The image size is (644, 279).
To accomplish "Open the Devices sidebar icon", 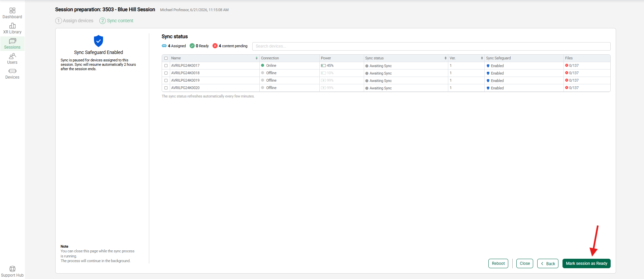I will click(x=12, y=71).
